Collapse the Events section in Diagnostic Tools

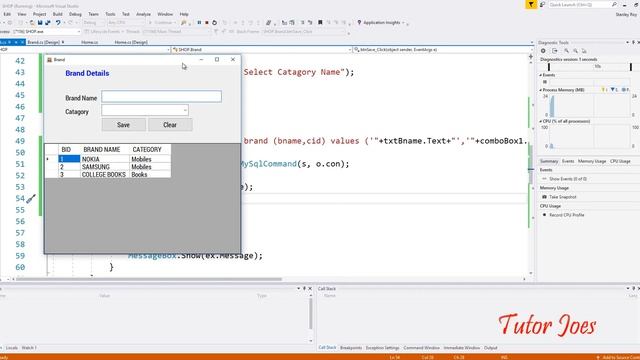click(x=540, y=75)
